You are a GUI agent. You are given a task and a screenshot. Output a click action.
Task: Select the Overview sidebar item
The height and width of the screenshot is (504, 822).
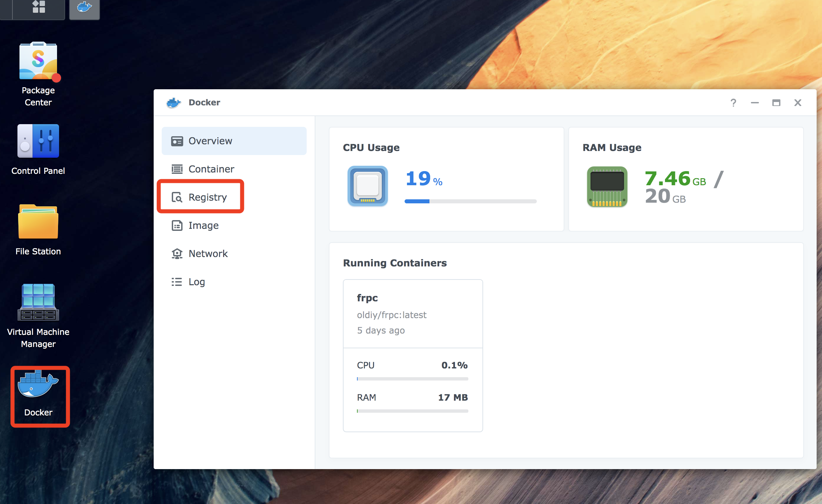coord(234,141)
